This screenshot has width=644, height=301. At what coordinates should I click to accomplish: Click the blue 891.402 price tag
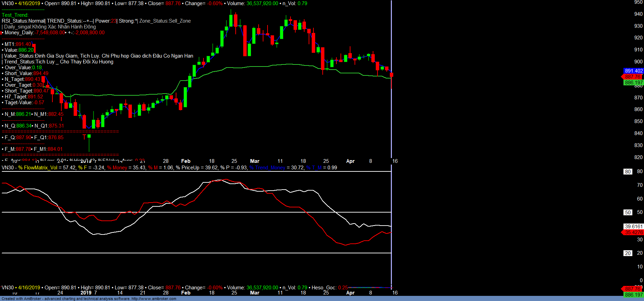click(633, 71)
